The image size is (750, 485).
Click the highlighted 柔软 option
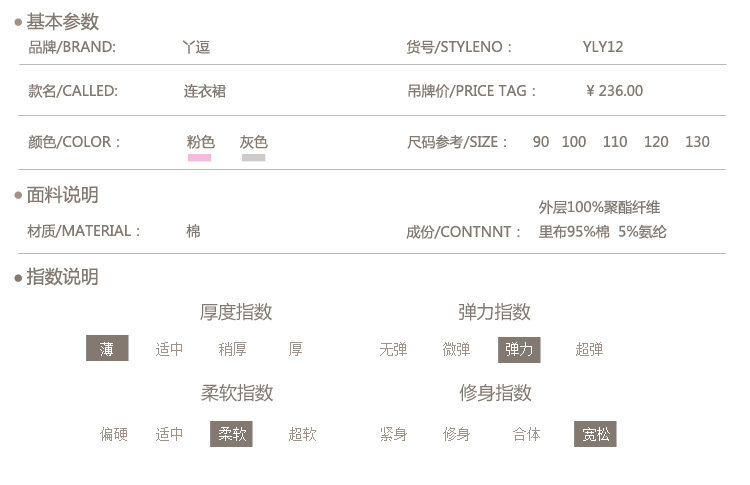coord(232,434)
